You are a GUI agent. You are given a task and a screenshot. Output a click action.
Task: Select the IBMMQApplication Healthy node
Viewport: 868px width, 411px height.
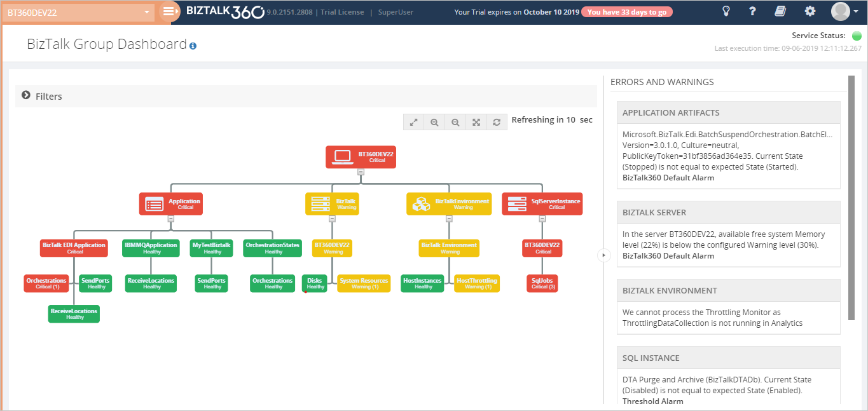[x=151, y=248]
